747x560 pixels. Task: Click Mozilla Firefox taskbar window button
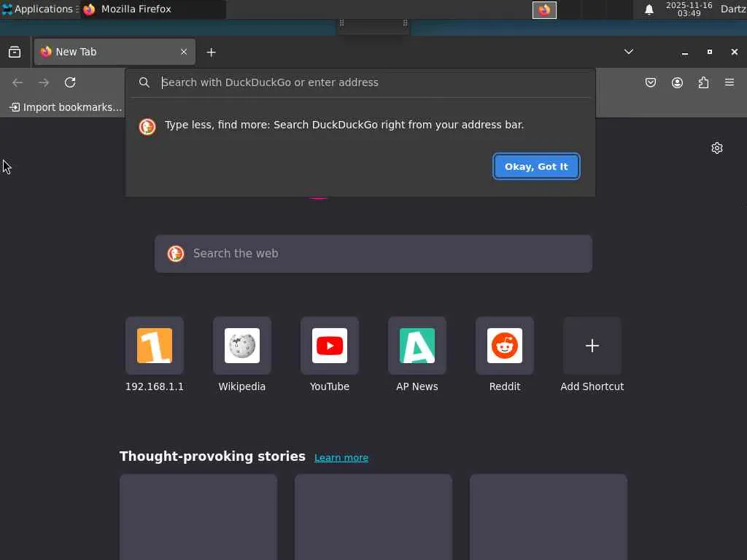point(152,9)
